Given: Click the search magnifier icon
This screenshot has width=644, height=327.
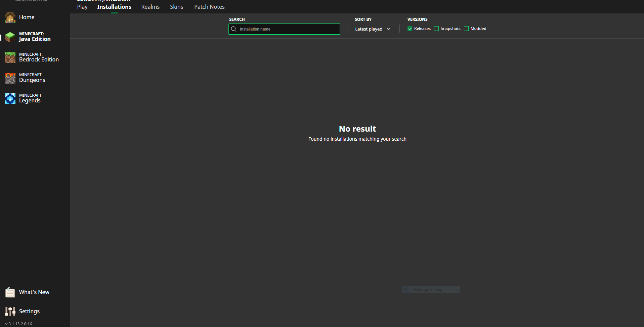Looking at the screenshot, I should (234, 29).
